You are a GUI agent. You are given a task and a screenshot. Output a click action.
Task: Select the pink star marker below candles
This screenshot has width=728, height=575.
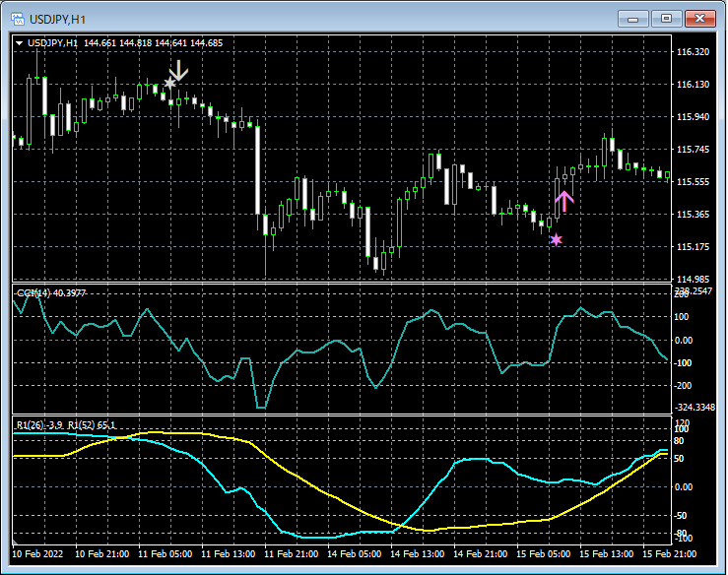[556, 239]
